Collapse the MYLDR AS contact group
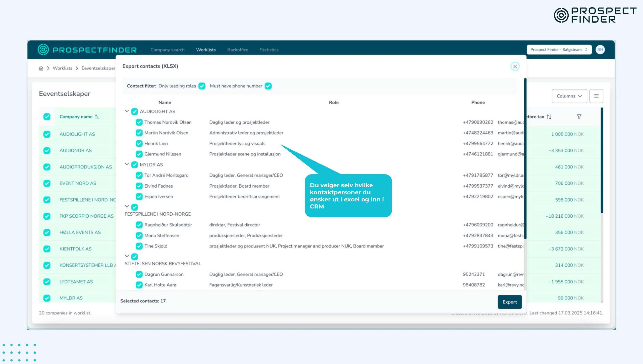This screenshot has width=643, height=364. tap(127, 164)
